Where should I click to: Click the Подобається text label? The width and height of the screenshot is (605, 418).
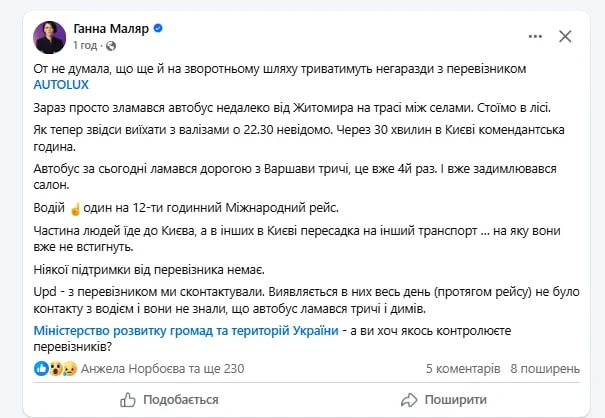tap(181, 400)
